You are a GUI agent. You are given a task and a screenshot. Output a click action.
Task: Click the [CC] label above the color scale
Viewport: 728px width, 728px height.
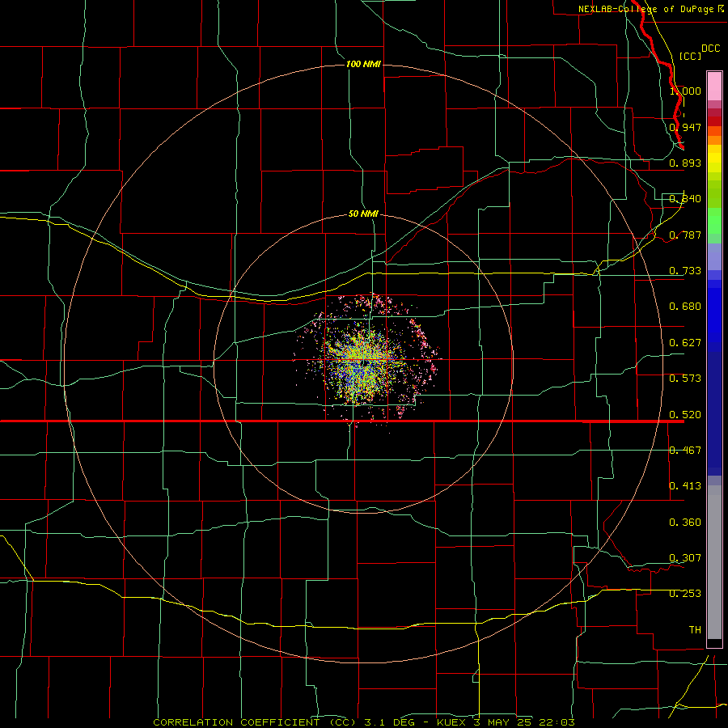click(x=690, y=56)
